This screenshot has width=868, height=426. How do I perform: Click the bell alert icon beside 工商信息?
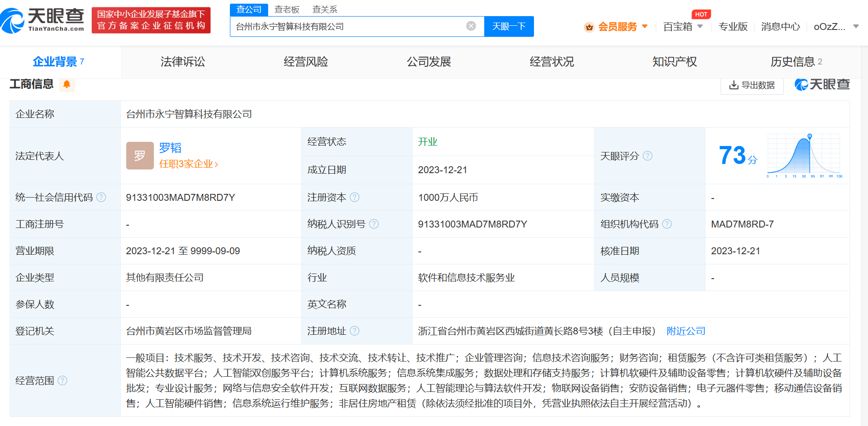67,84
